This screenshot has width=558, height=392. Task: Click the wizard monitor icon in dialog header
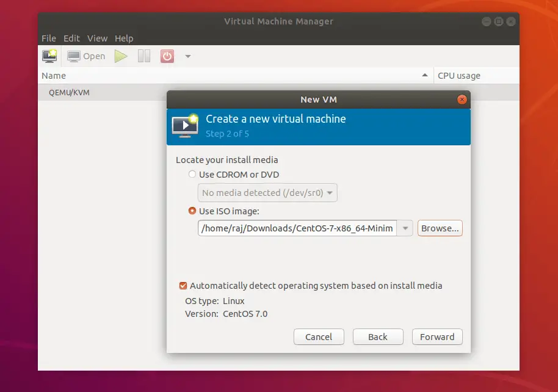[x=185, y=126]
